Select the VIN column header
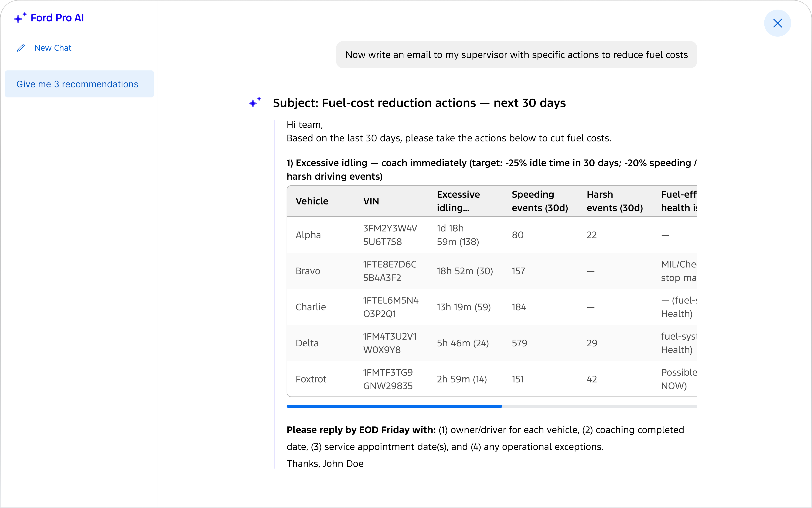The image size is (812, 508). (x=371, y=201)
